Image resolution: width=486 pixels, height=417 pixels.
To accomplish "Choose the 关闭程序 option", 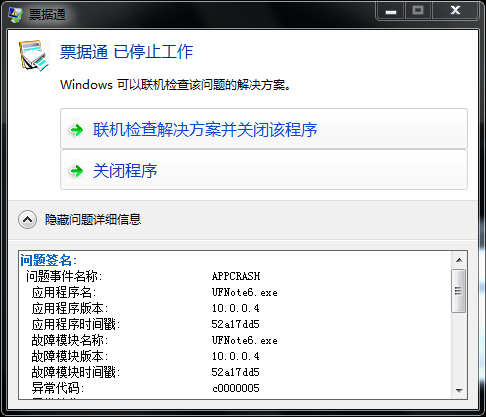I will point(264,170).
